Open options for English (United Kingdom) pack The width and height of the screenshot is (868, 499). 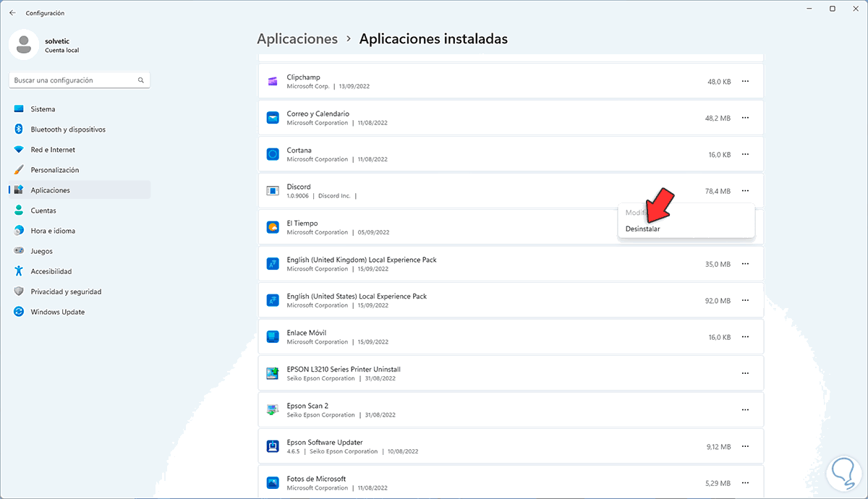(745, 263)
